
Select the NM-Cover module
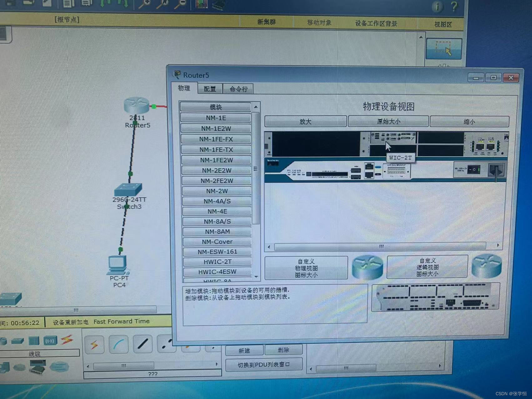217,242
